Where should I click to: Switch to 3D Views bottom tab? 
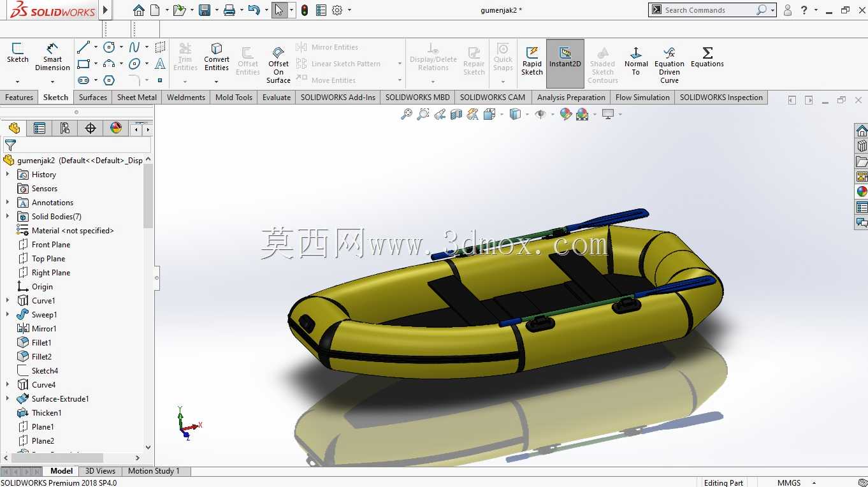(101, 471)
